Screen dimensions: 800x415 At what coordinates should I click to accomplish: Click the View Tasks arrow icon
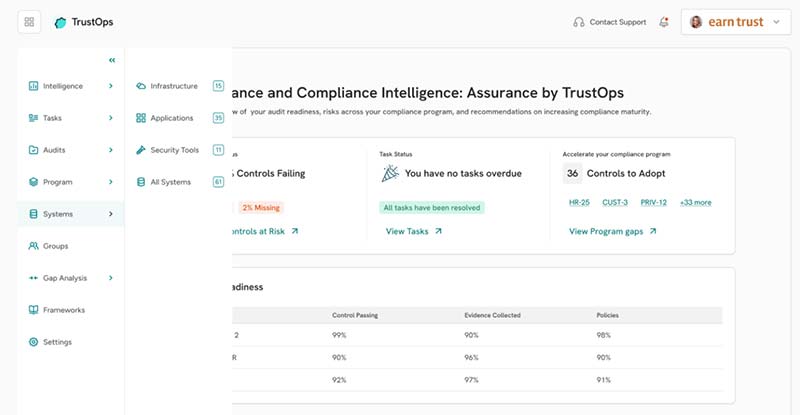tap(438, 231)
